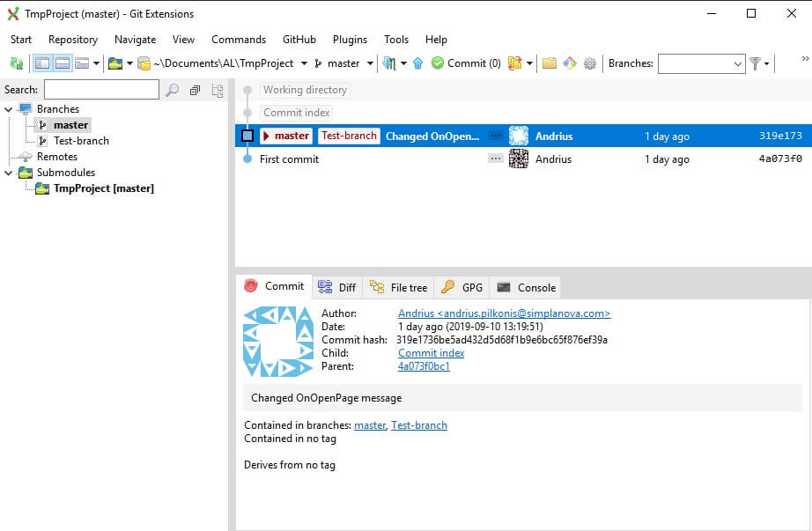Toggle the left panel layout button

(x=42, y=63)
